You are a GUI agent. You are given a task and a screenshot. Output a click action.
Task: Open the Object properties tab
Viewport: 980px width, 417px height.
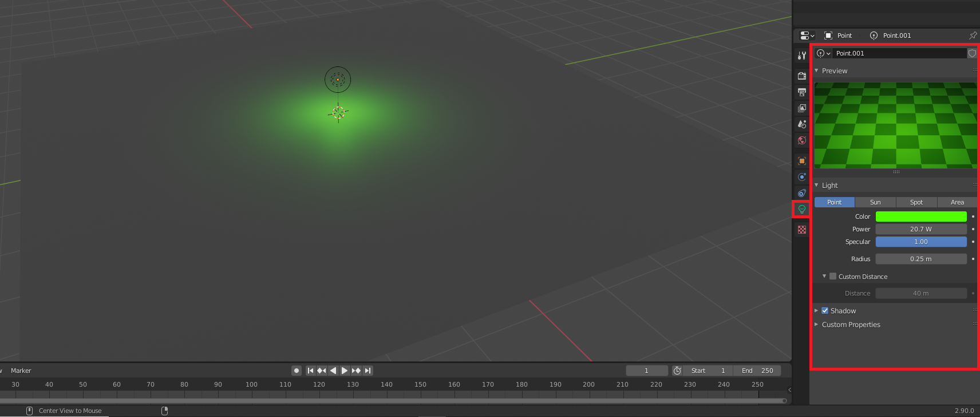click(x=802, y=161)
